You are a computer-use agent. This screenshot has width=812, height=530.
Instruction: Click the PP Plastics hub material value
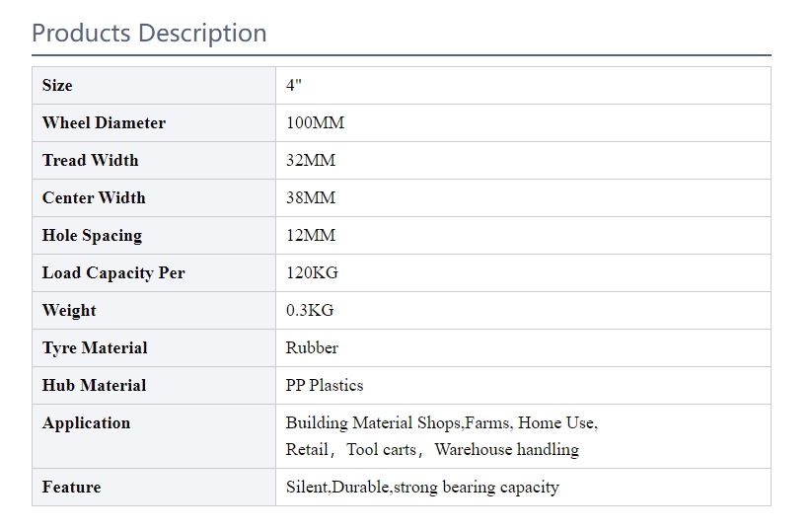coord(325,386)
